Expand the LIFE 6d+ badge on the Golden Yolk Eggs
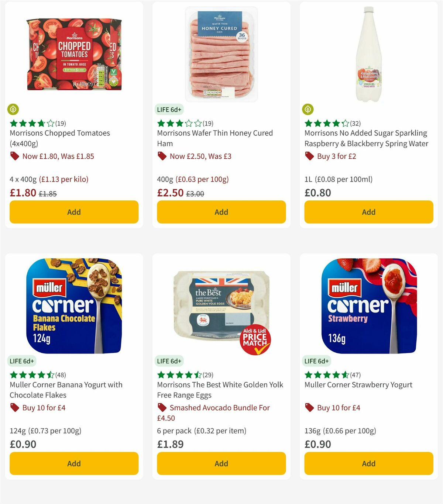 tap(169, 361)
